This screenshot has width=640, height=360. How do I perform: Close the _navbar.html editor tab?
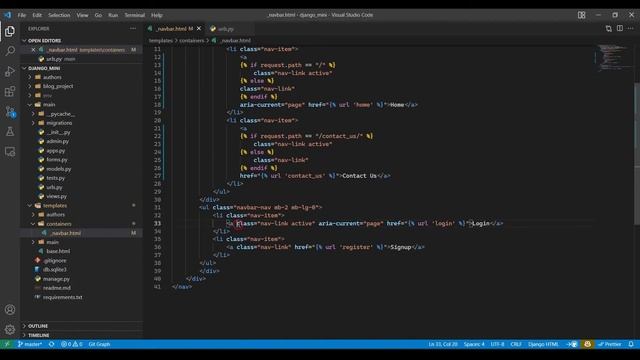coord(199,29)
